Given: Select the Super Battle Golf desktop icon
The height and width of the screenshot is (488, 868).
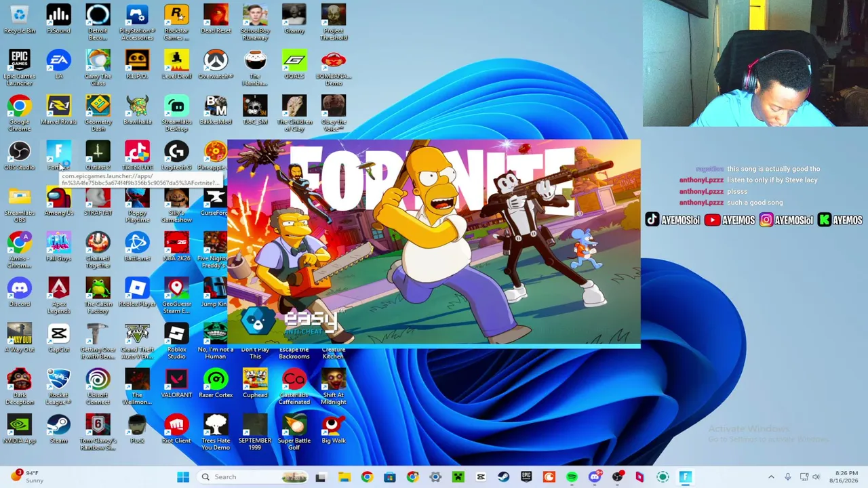Looking at the screenshot, I should [x=294, y=432].
